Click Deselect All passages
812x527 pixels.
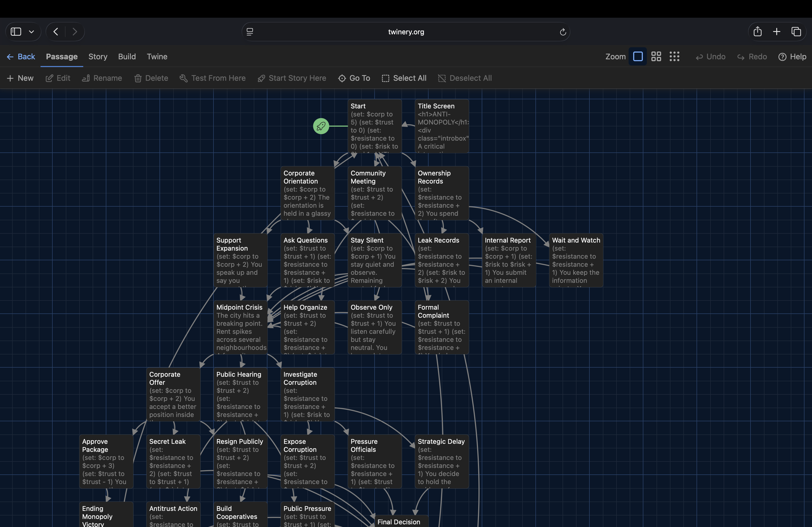(x=465, y=78)
